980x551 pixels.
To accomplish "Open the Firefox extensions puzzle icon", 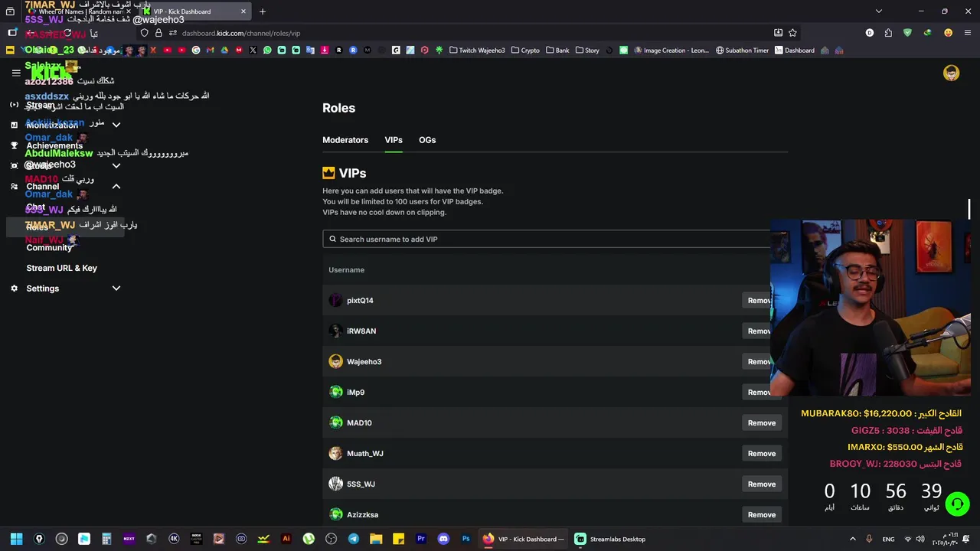I will point(888,33).
